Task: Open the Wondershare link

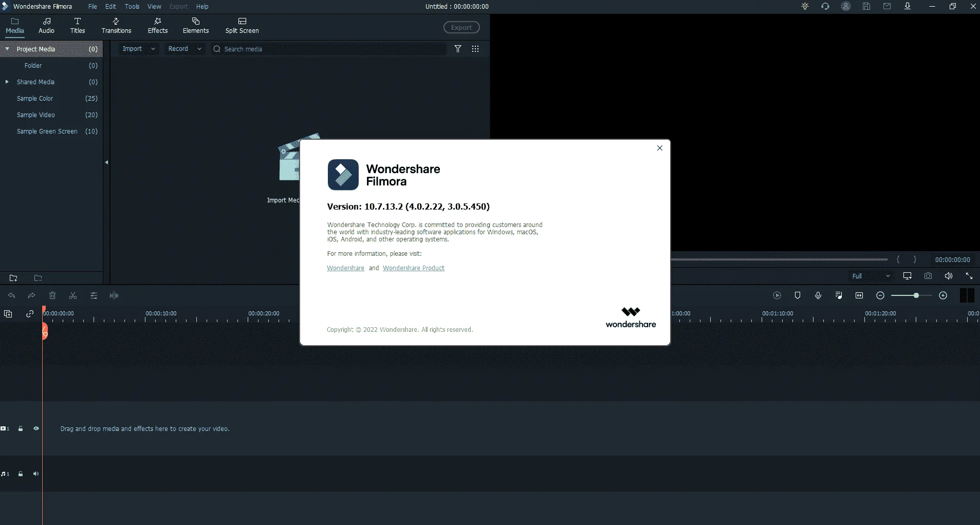Action: click(x=345, y=268)
